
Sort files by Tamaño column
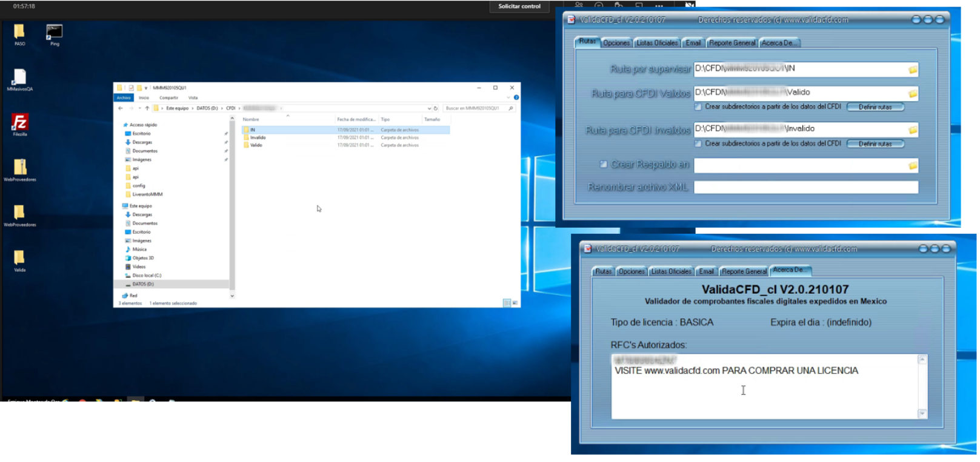click(x=432, y=119)
